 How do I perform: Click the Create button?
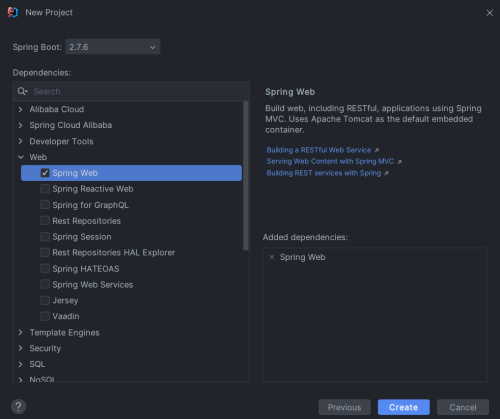(404, 407)
